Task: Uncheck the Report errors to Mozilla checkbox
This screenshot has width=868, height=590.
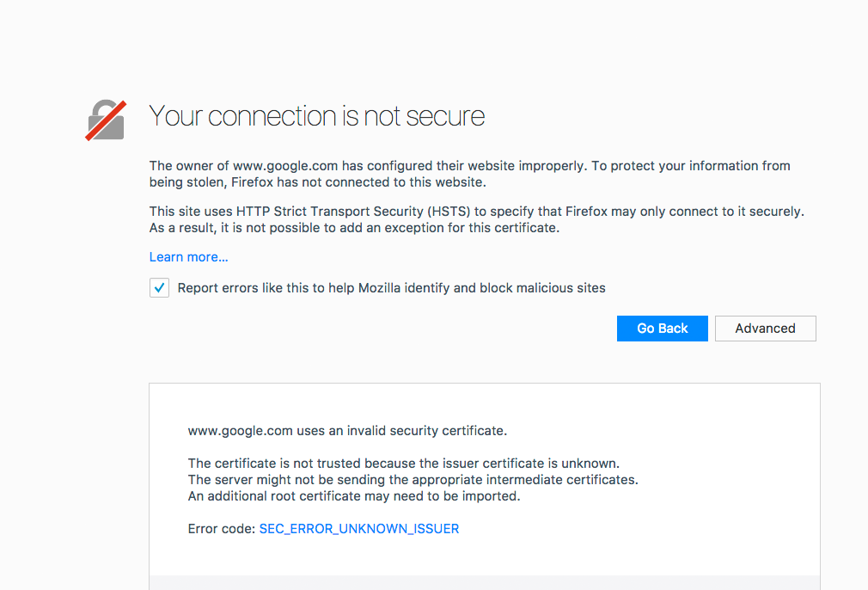Action: click(x=160, y=287)
